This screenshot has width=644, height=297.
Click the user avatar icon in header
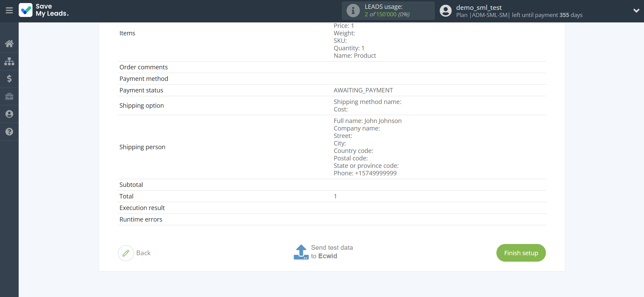446,11
